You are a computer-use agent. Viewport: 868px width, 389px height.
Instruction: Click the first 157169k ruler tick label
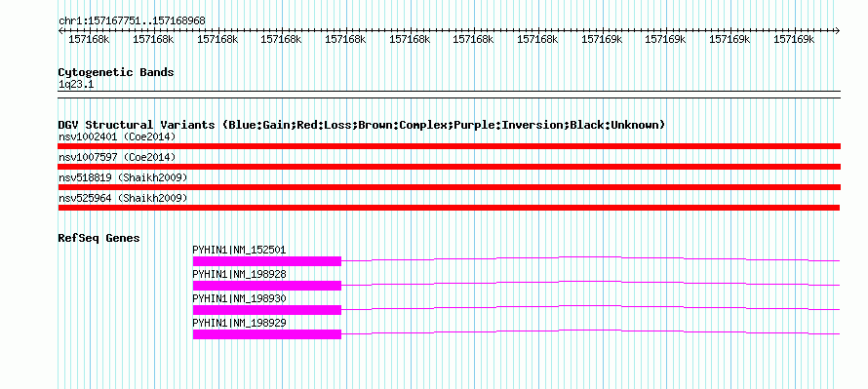tap(602, 39)
